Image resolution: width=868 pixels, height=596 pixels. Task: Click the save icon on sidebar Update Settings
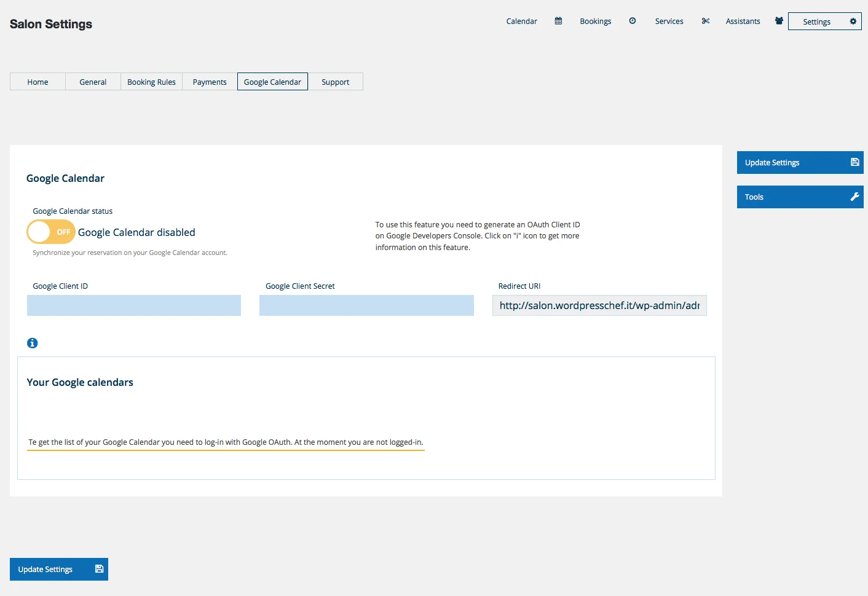(854, 162)
